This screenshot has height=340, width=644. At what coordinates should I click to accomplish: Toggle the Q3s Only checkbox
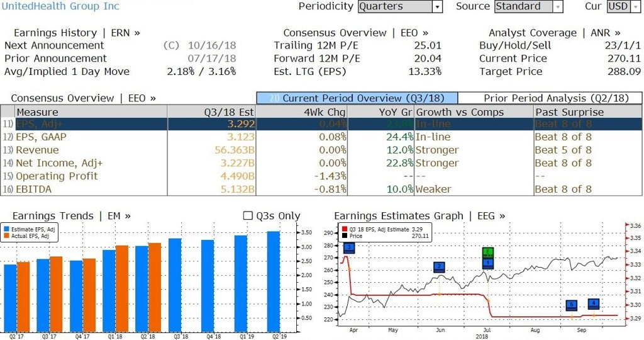(248, 215)
